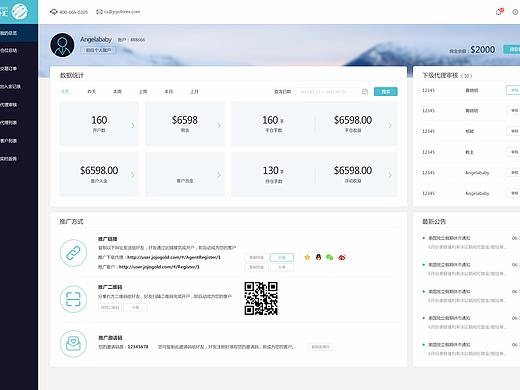Click the invitation code 12343678
Viewport: 520px width, 390px height.
click(138, 347)
